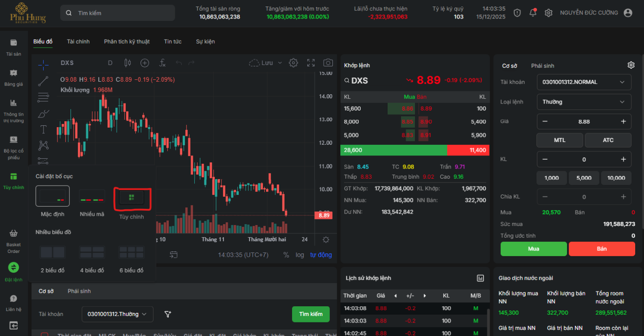This screenshot has height=336, width=644.
Task: Enter chart fullscreen mode icon
Action: pyautogui.click(x=311, y=63)
